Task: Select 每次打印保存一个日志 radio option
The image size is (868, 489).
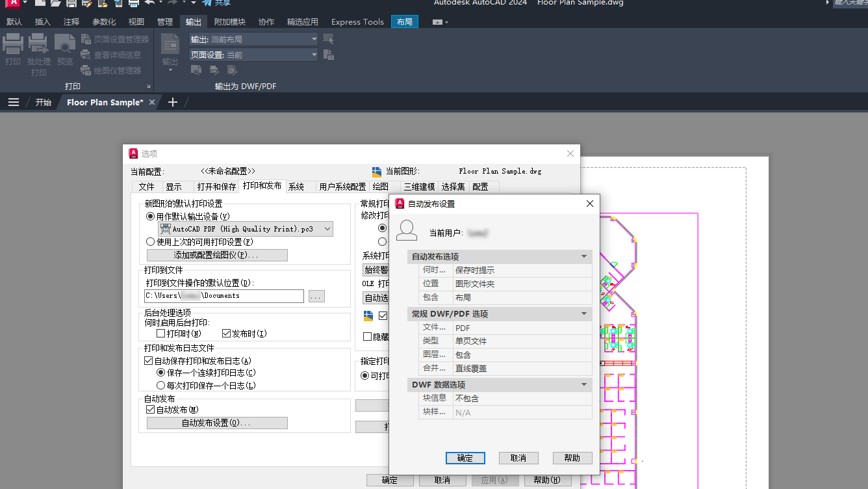Action: [x=161, y=386]
